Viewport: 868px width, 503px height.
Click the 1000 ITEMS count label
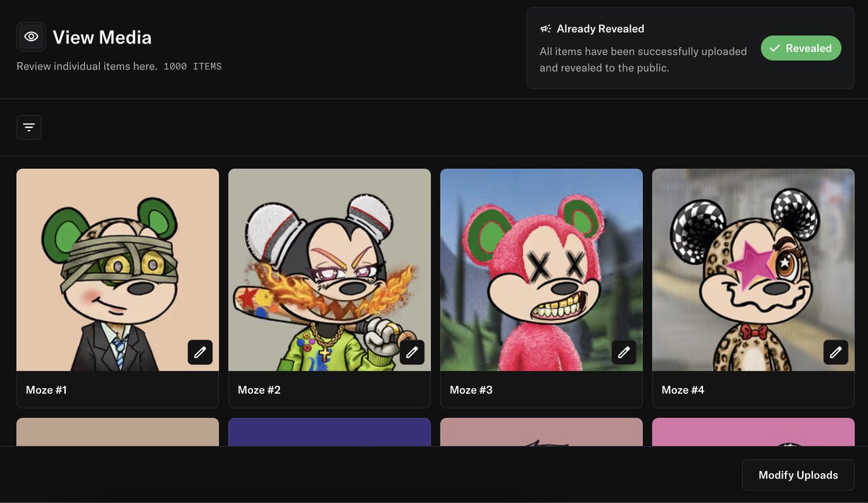point(192,66)
